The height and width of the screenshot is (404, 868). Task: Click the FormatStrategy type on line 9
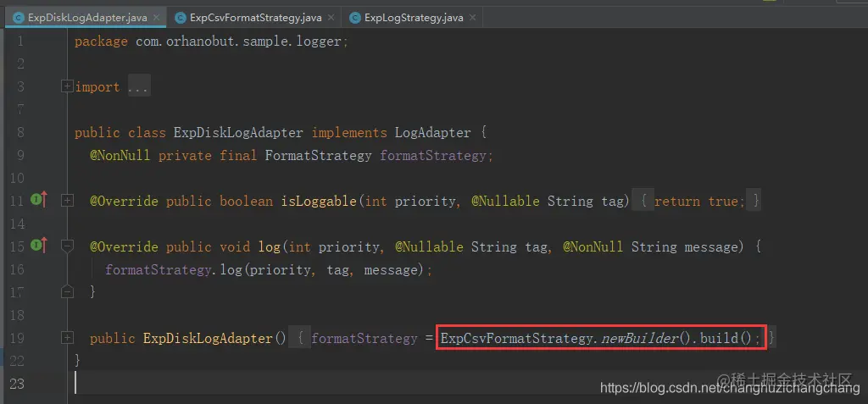(x=319, y=156)
